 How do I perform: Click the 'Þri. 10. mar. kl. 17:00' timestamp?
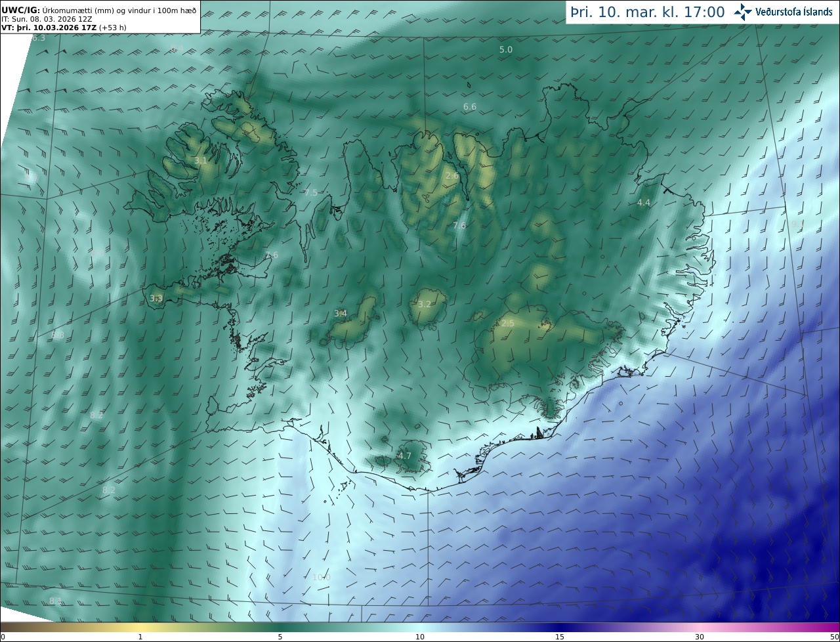click(648, 12)
